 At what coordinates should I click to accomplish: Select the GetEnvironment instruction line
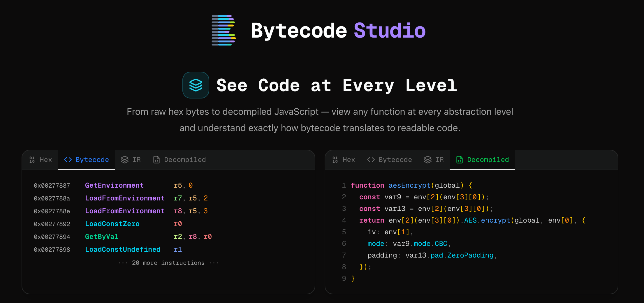click(114, 185)
